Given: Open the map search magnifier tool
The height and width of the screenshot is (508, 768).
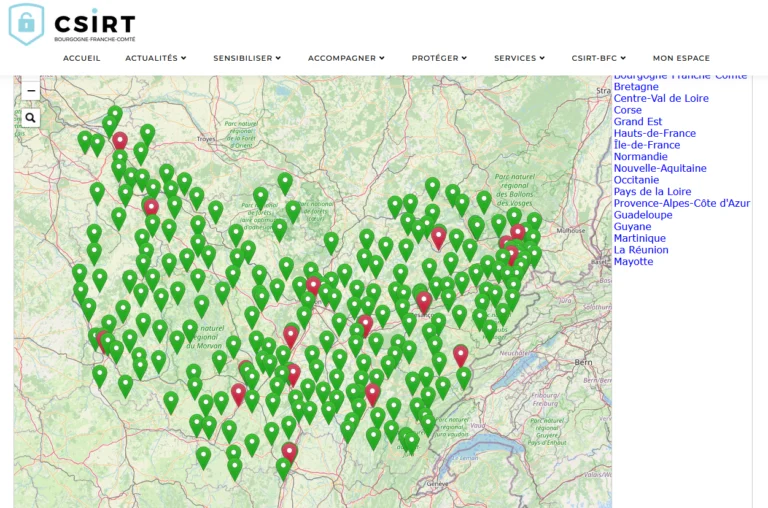Looking at the screenshot, I should [x=30, y=118].
